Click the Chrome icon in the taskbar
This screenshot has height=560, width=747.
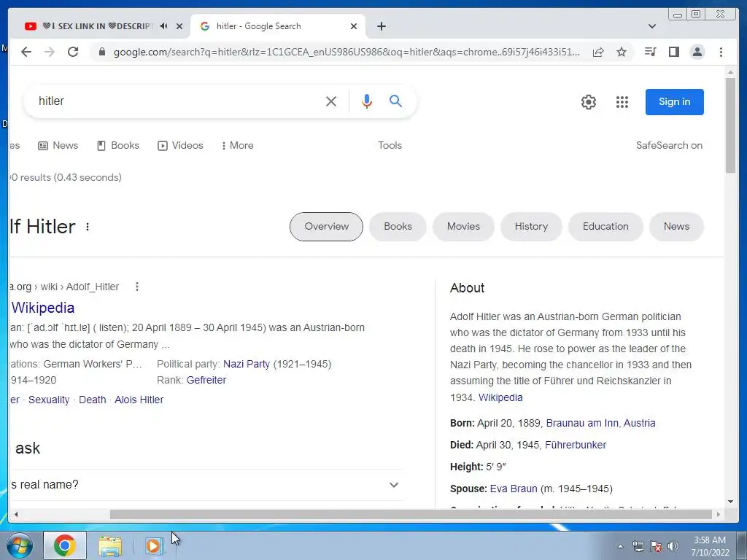(64, 545)
